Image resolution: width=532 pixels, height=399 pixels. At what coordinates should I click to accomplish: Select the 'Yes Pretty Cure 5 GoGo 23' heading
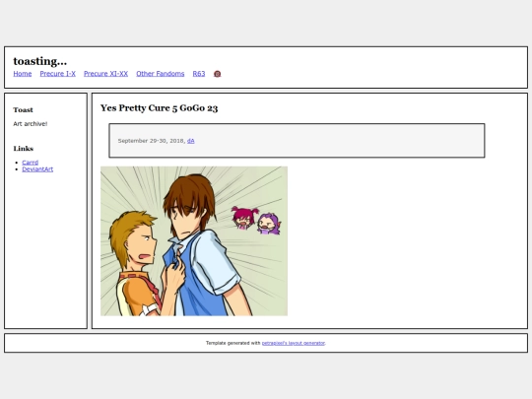(x=160, y=108)
